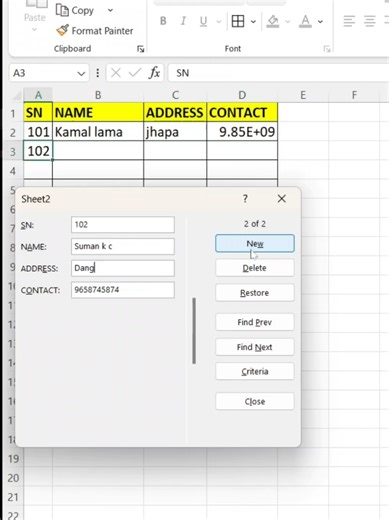Click Find Next button
Screen dimensions: 389x520
pyautogui.click(x=255, y=347)
